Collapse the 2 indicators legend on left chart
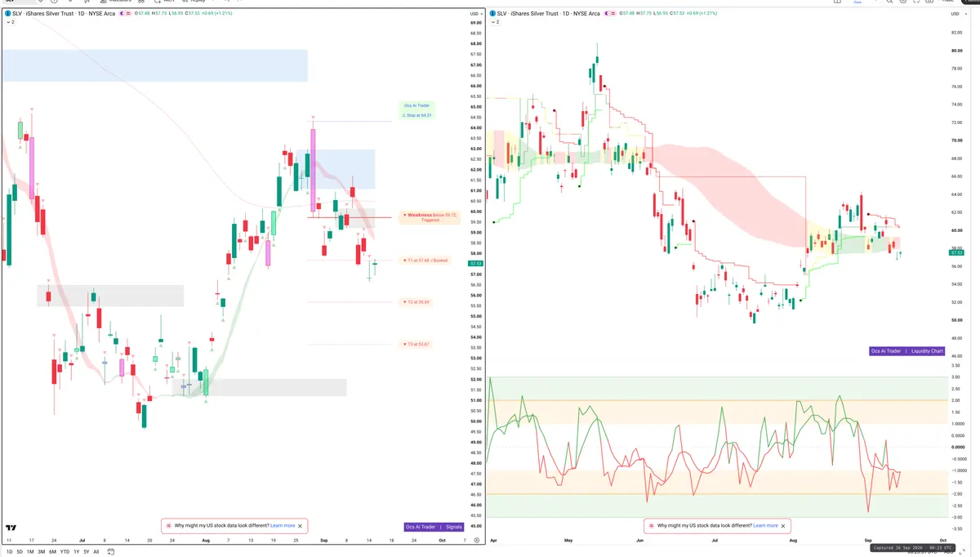The image size is (980, 557). tap(10, 22)
